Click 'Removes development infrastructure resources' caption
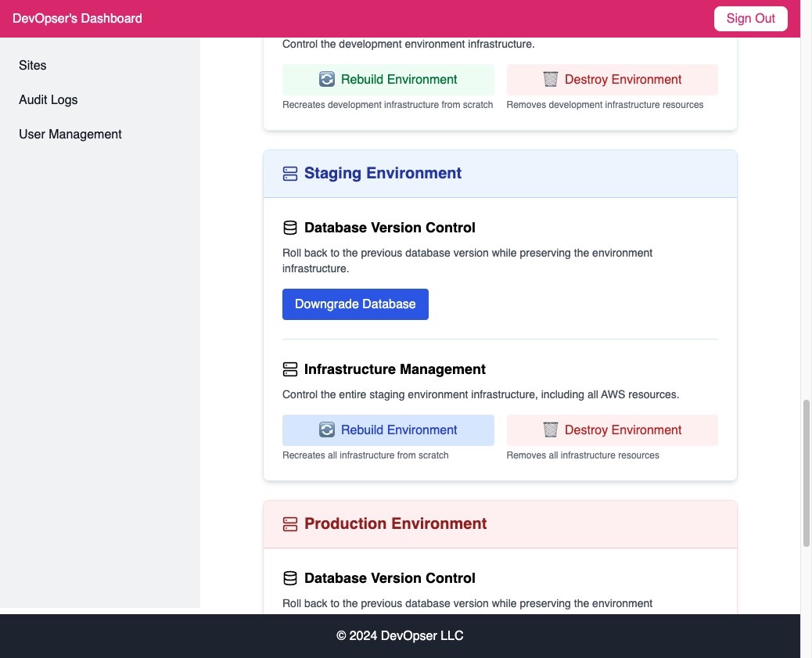The image size is (812, 658). (605, 105)
